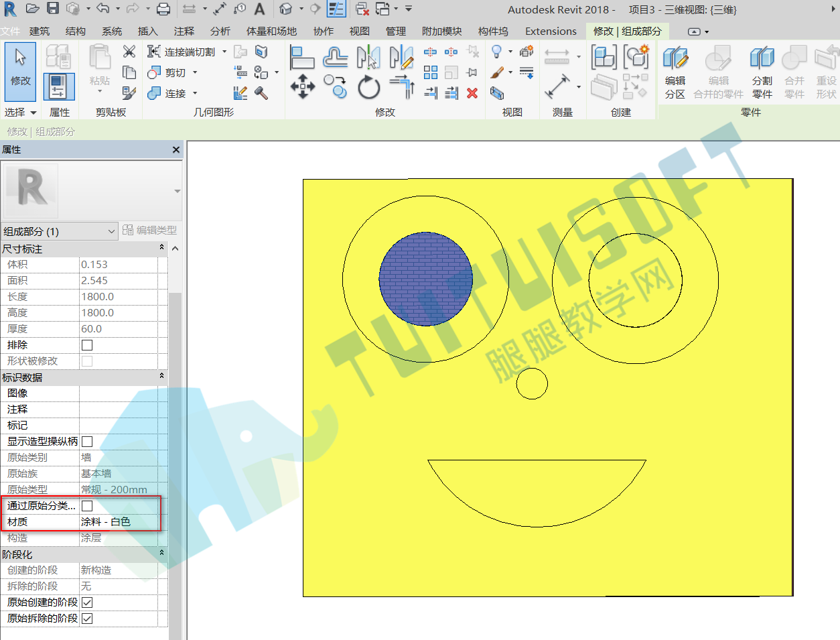Toggle the 通过原始分类 checkbox

[87, 506]
